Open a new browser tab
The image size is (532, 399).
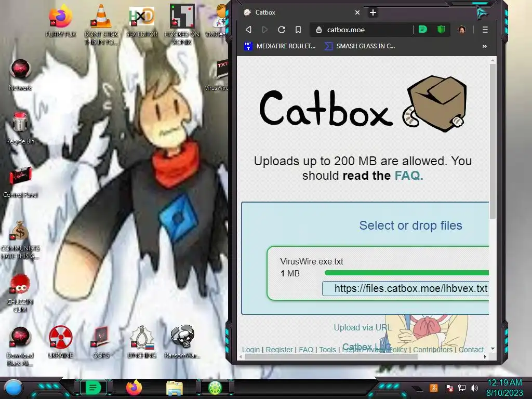point(373,12)
